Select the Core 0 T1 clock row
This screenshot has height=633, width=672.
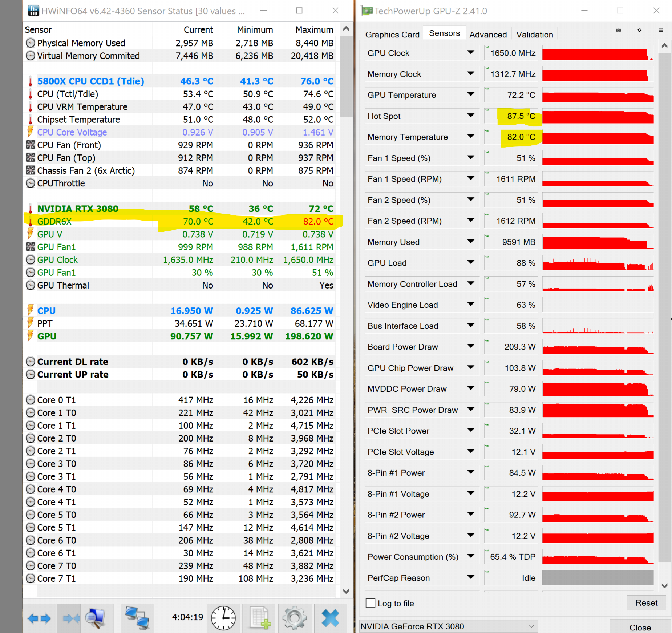pos(179,400)
